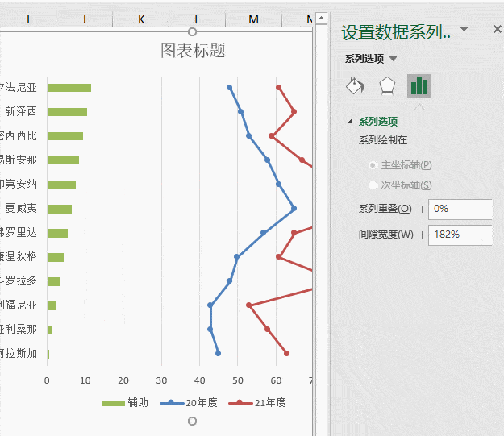
Task: Click the 20年度 legend entry
Action: pyautogui.click(x=189, y=403)
